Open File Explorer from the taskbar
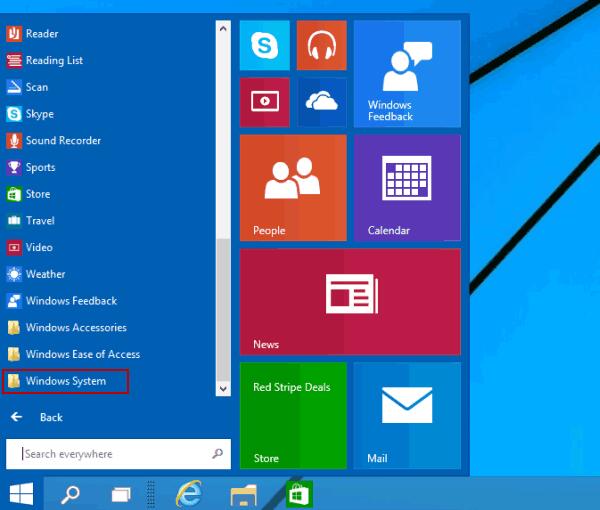600x510 pixels. tap(243, 495)
